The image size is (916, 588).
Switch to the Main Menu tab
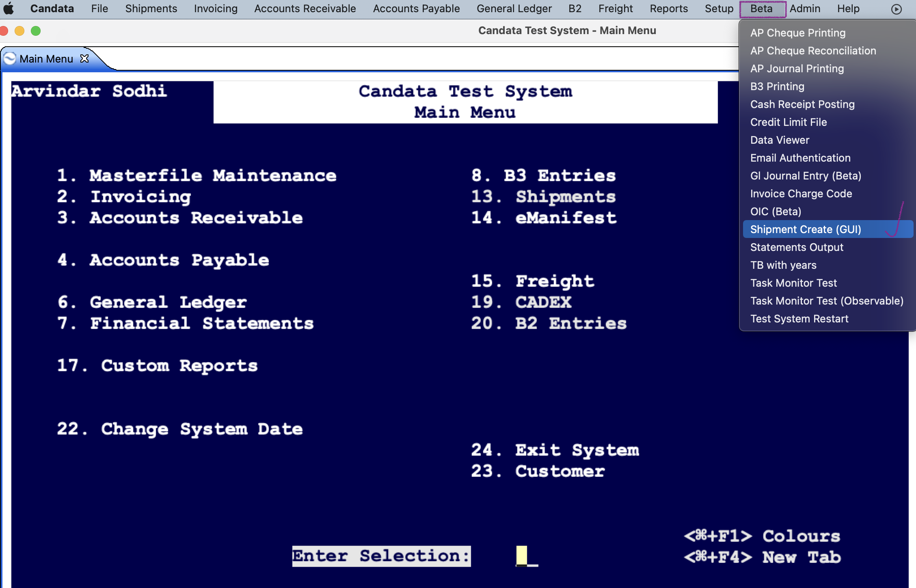click(46, 59)
